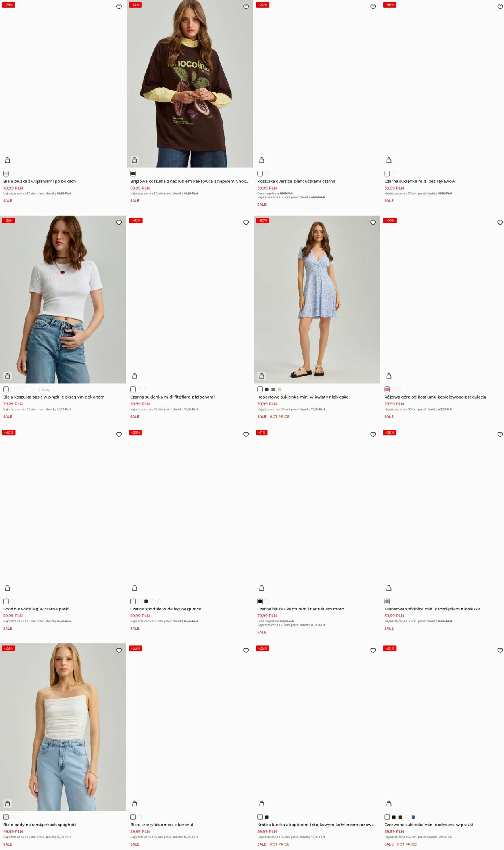Open Białe szorty bloomers z koronki

(162, 825)
